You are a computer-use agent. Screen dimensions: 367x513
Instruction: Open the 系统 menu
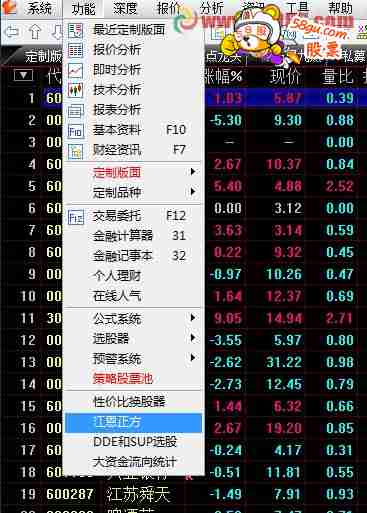[x=40, y=8]
